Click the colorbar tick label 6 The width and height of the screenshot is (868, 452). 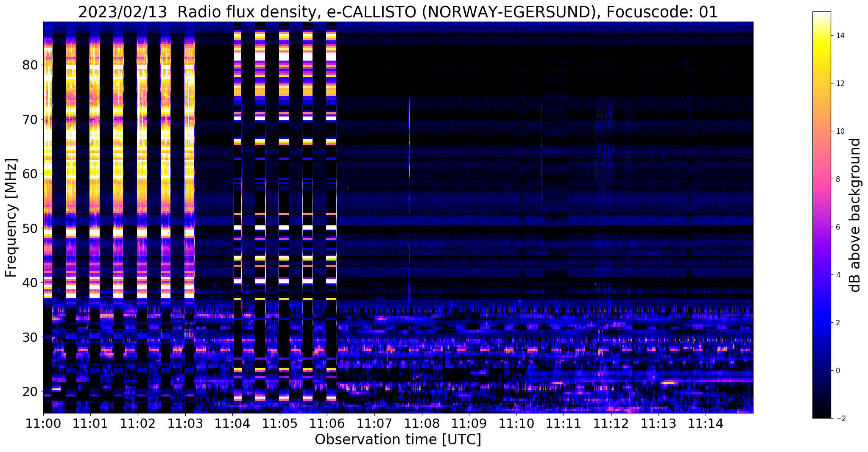click(x=837, y=227)
